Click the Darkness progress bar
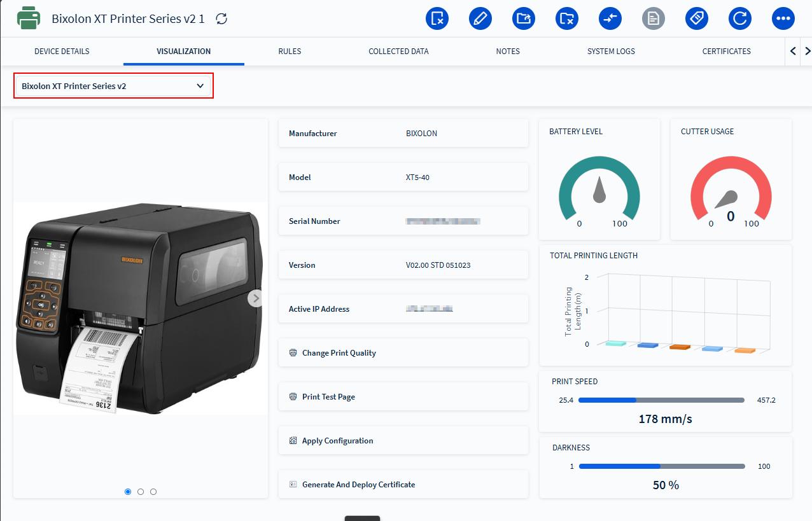This screenshot has height=521, width=812. 662,466
